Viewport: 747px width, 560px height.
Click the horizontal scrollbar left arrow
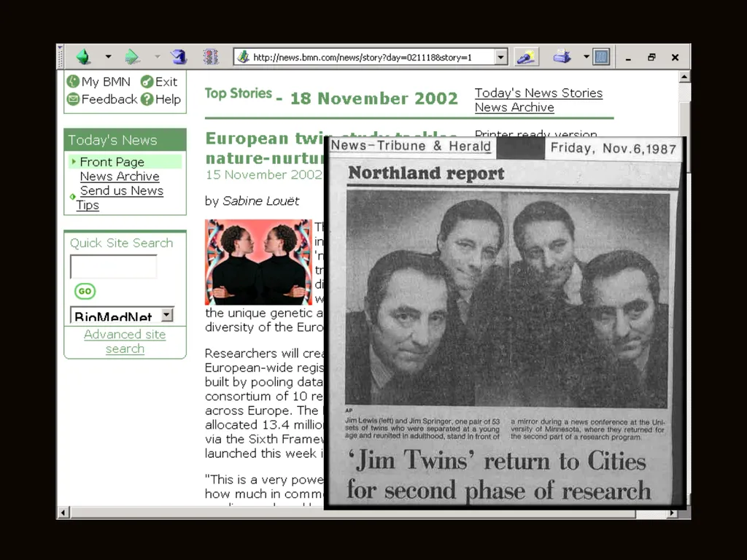coord(63,513)
